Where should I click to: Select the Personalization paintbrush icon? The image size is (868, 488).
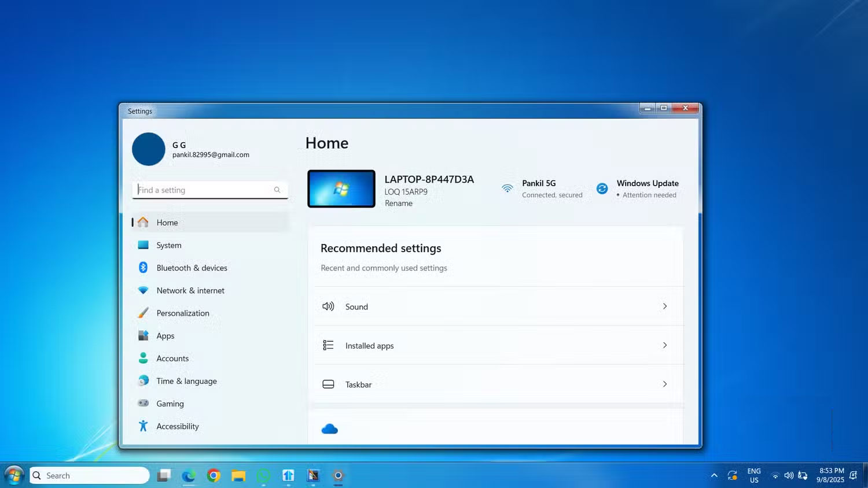pos(143,313)
